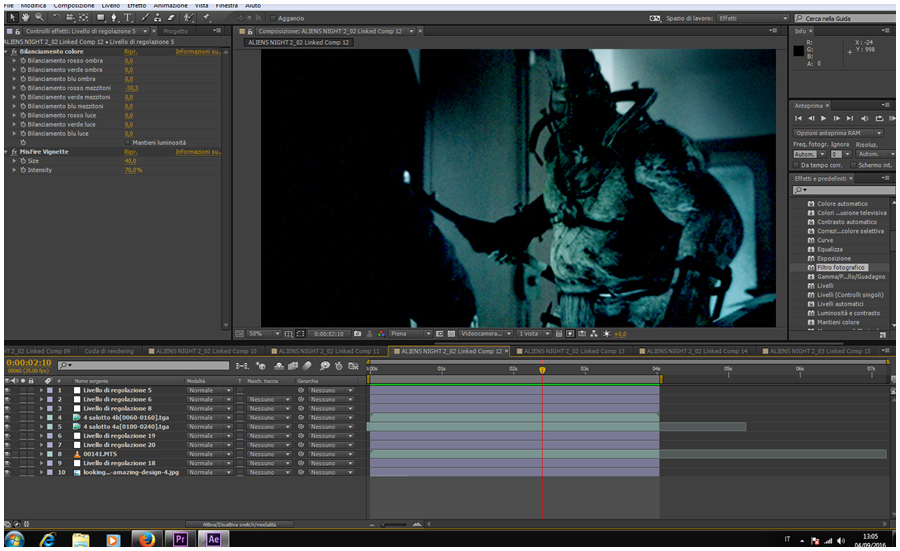Click the motion blur enable icon in timeline
Image resolution: width=900 pixels, height=551 pixels.
[307, 366]
